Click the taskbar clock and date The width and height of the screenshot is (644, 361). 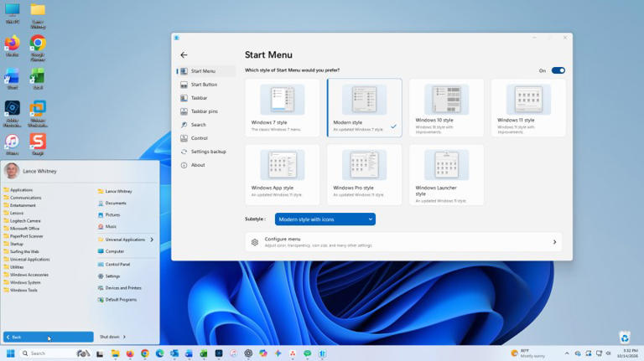627,353
